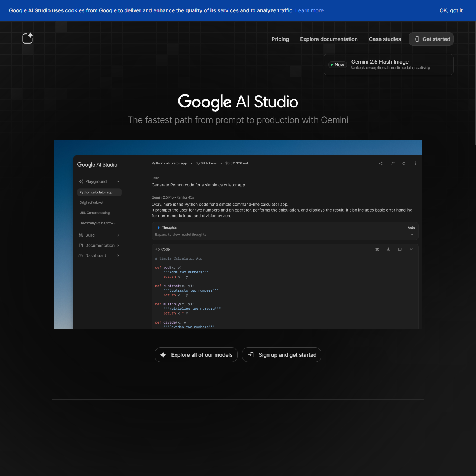
Task: Open Explore documentation in the navbar
Action: [329, 39]
